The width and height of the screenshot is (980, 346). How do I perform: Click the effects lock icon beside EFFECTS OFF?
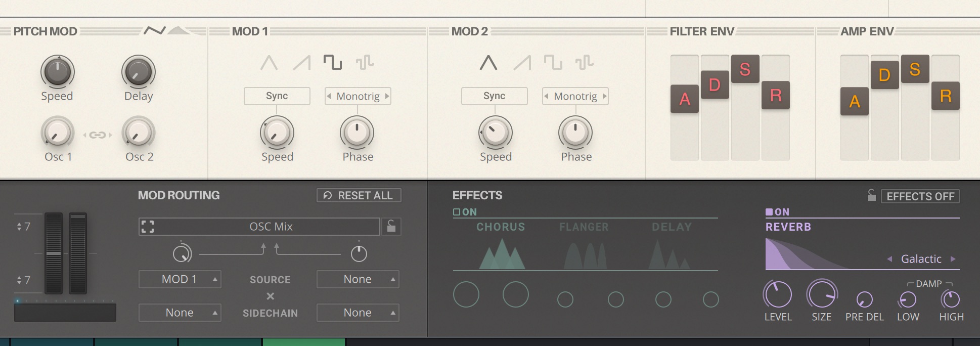(x=871, y=196)
